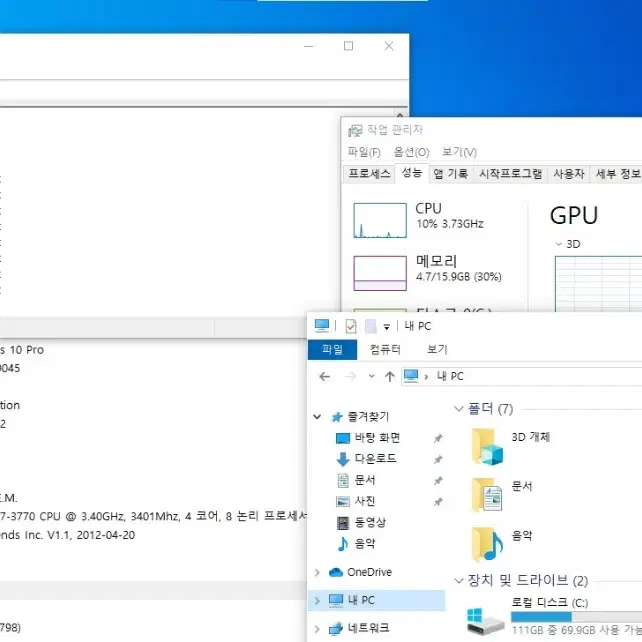Open the 시작프로그램 tab

coord(510,174)
